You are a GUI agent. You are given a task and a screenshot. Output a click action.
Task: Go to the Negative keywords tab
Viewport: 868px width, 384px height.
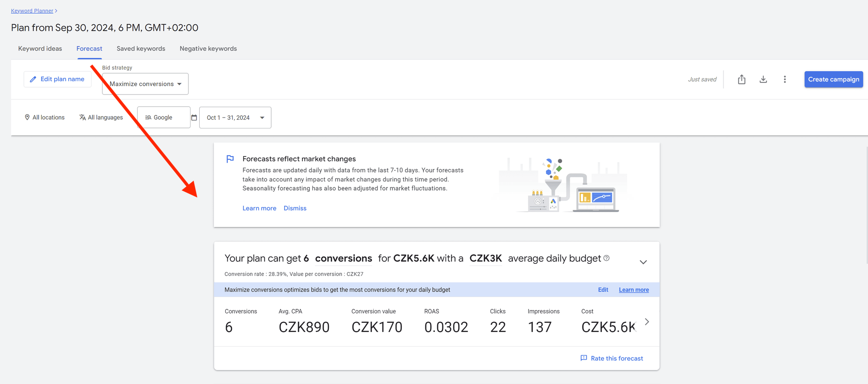tap(208, 49)
